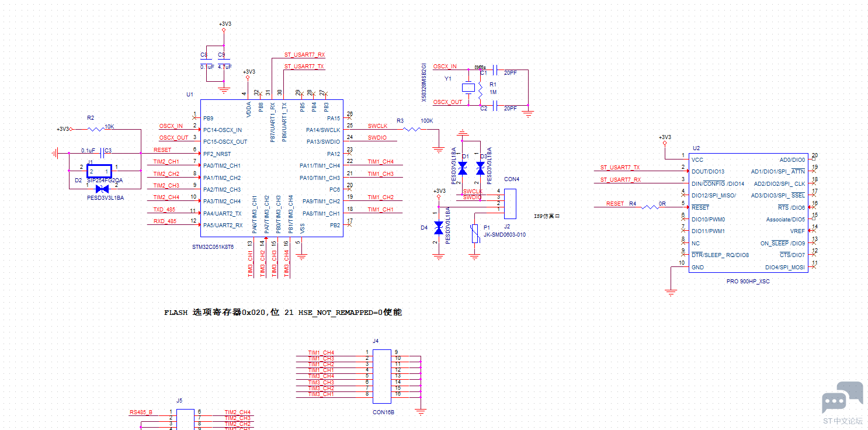
Task: Click the PA4/UART2_TX pin name
Action: (x=223, y=213)
